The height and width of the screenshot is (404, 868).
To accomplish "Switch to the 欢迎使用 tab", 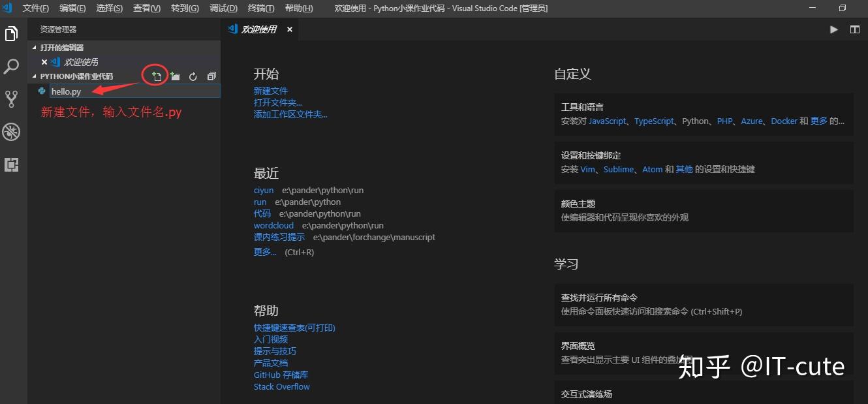I will (x=258, y=29).
